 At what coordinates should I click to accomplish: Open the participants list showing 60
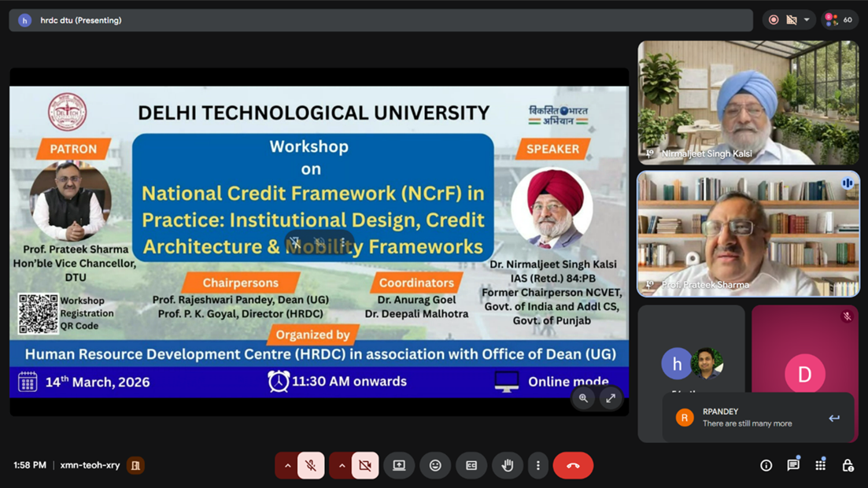(x=839, y=20)
